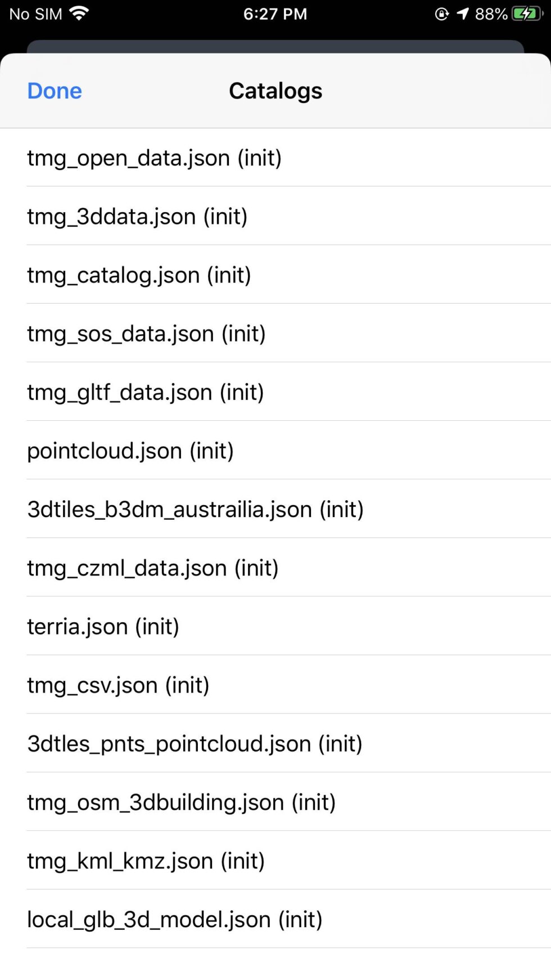Tap the orientation lock icon
This screenshot has width=551, height=980.
coord(442,13)
